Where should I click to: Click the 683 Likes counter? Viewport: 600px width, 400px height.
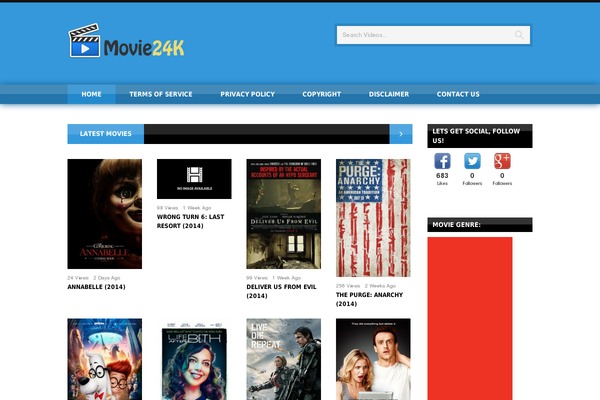coord(442,178)
